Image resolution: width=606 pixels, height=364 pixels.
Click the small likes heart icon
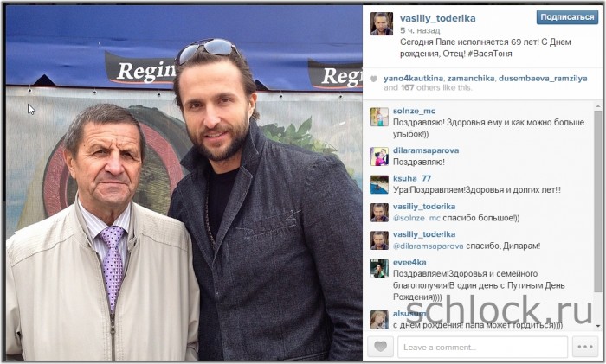pos(373,79)
